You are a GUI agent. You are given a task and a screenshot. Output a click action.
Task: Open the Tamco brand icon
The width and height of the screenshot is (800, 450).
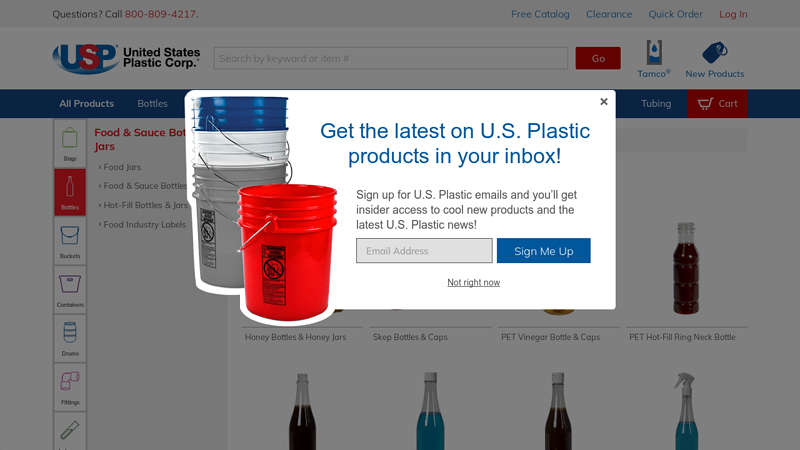tap(654, 59)
